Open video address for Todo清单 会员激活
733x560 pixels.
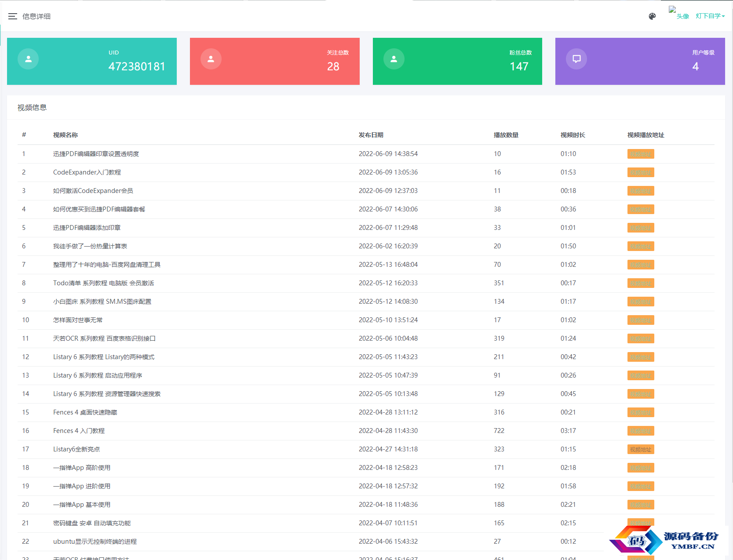641,283
